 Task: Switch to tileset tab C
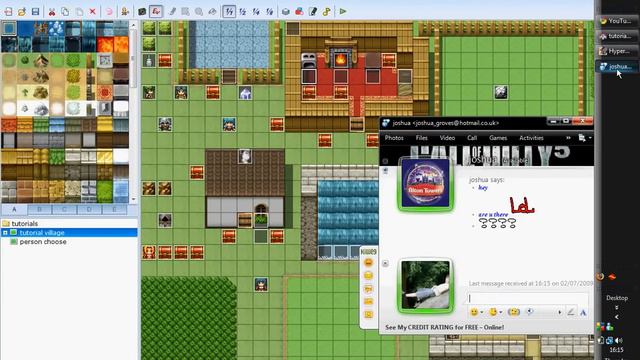(64, 209)
